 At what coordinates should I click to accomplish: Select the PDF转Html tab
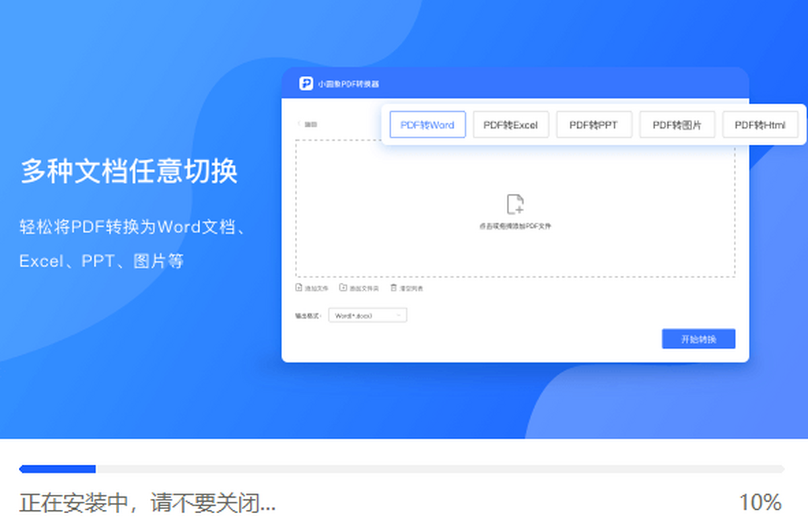point(760,125)
